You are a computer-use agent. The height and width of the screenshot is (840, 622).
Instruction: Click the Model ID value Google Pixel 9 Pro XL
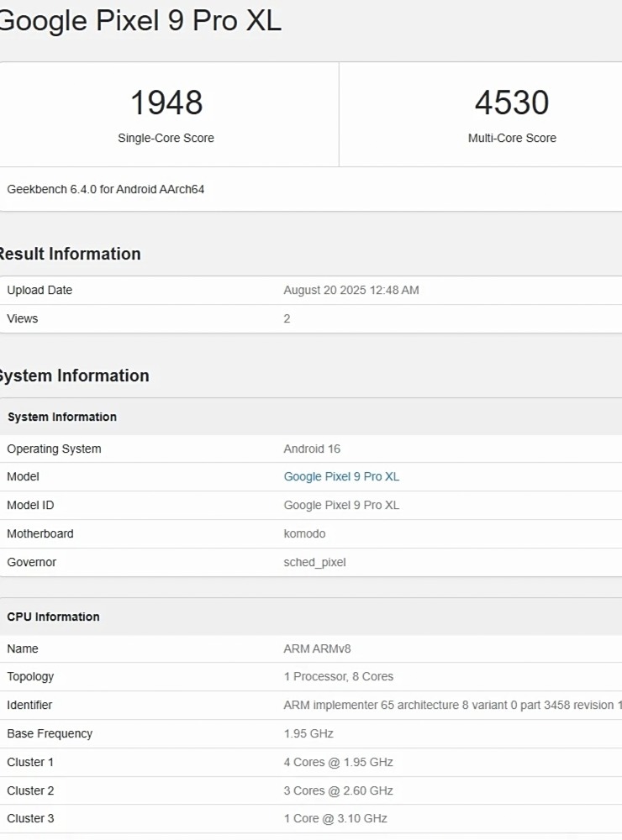click(x=341, y=505)
